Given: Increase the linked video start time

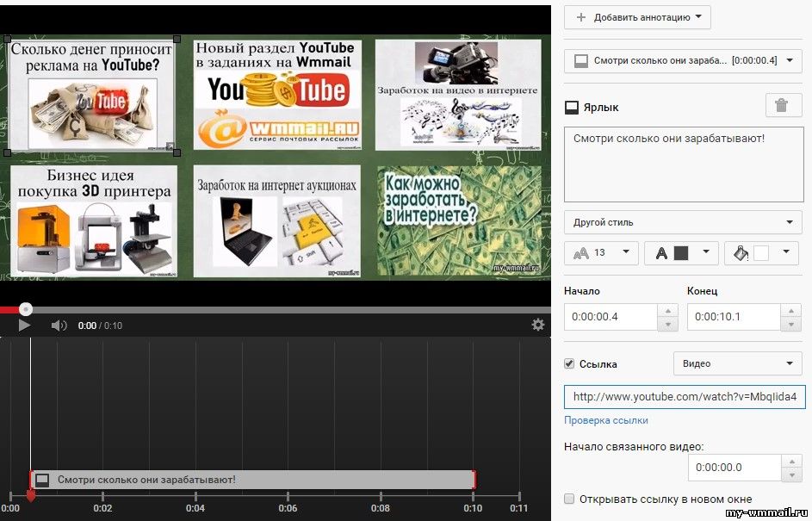Looking at the screenshot, I should pyautogui.click(x=792, y=462).
